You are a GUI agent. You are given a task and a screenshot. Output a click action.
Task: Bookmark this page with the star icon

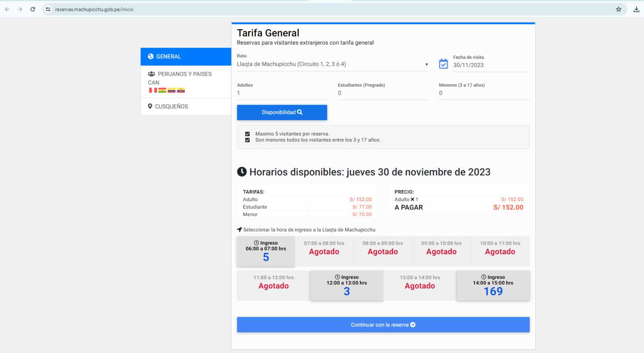click(x=619, y=9)
